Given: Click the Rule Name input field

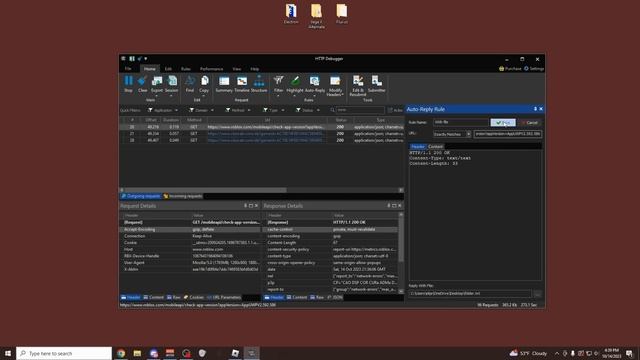Looking at the screenshot, I should click(x=460, y=122).
